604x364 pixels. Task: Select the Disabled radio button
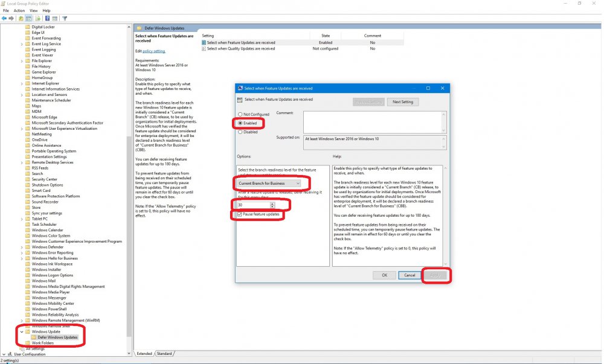240,132
